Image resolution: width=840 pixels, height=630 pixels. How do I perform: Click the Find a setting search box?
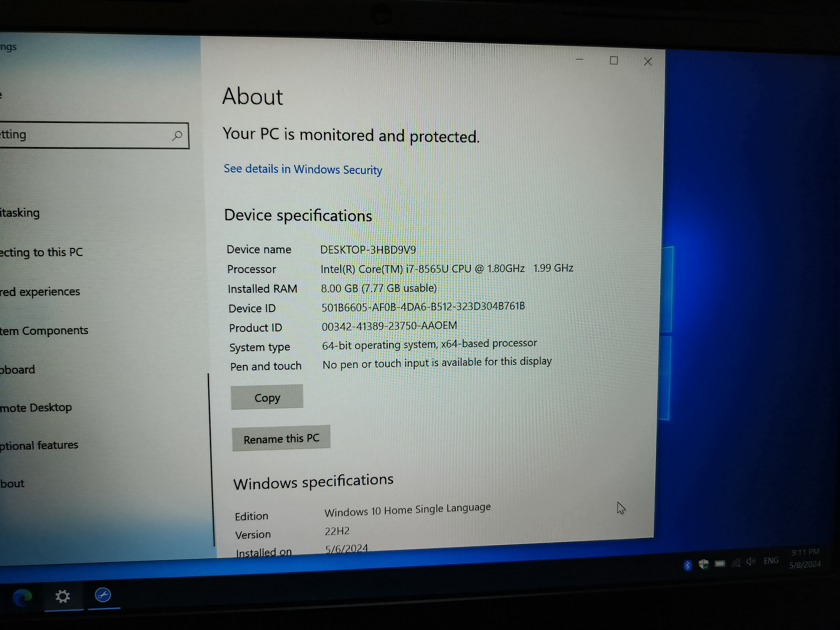pos(84,135)
